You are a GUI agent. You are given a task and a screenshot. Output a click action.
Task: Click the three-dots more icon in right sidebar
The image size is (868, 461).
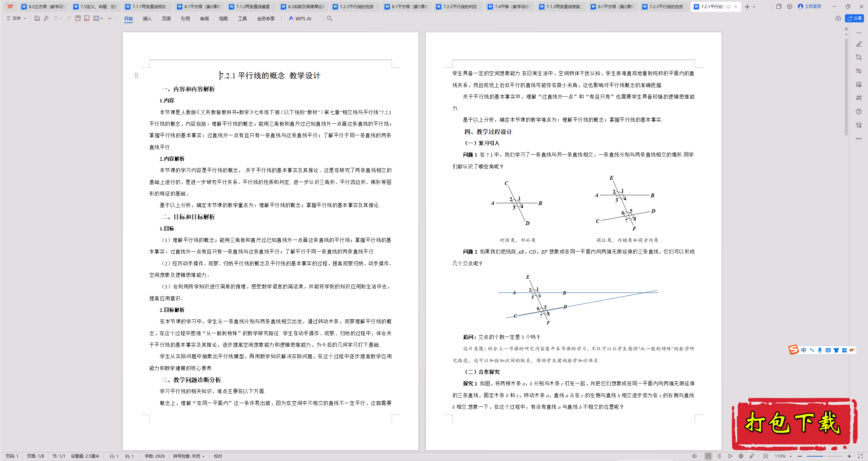859,139
